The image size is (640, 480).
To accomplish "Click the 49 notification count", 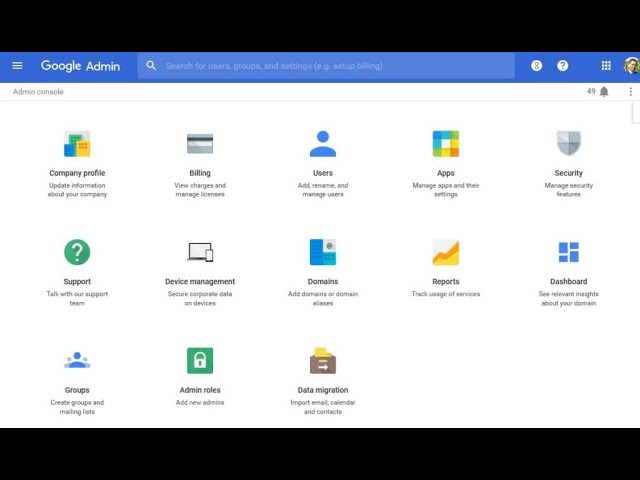I will 591,91.
